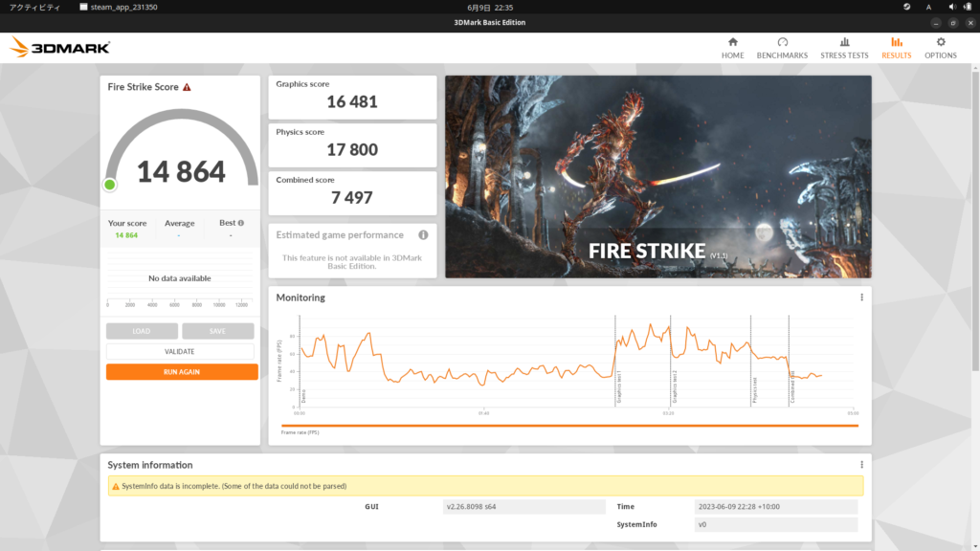Click the Combined test marker in chart
The image size is (980, 551).
[792, 387]
